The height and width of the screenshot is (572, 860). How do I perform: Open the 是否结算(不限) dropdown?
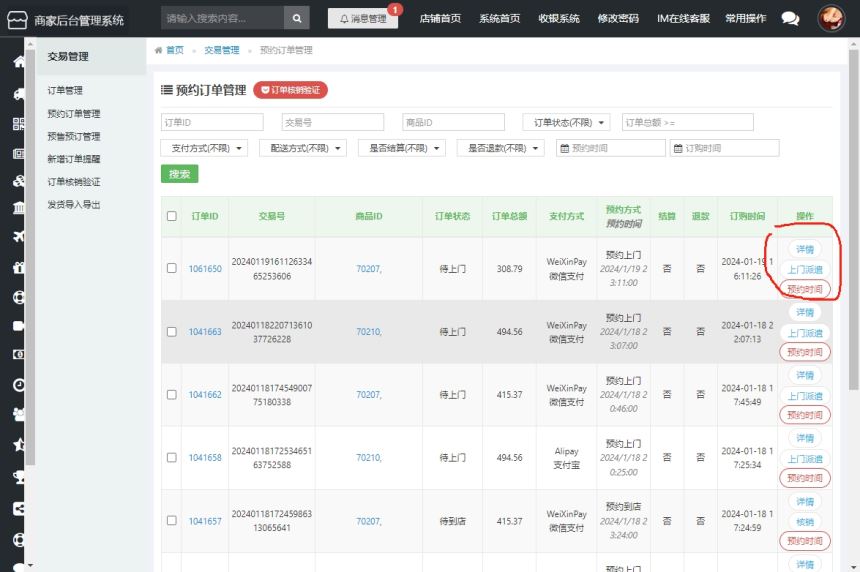pyautogui.click(x=401, y=148)
